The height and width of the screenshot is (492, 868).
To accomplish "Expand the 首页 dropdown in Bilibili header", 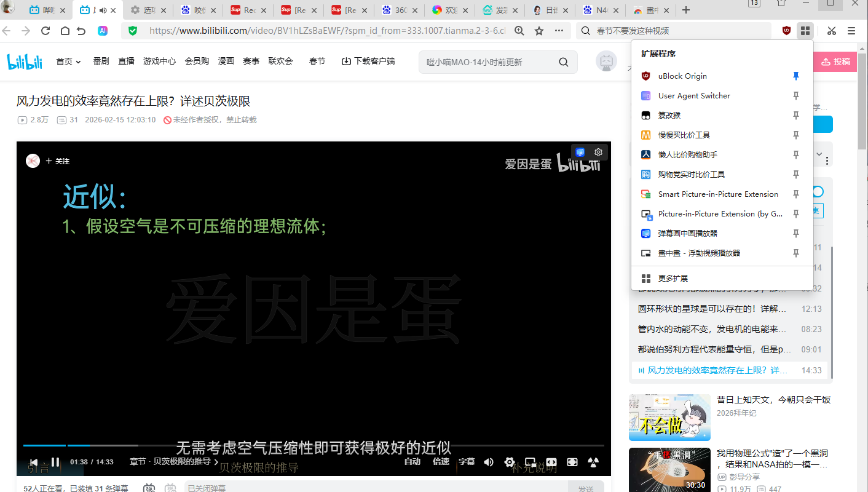I will point(68,61).
